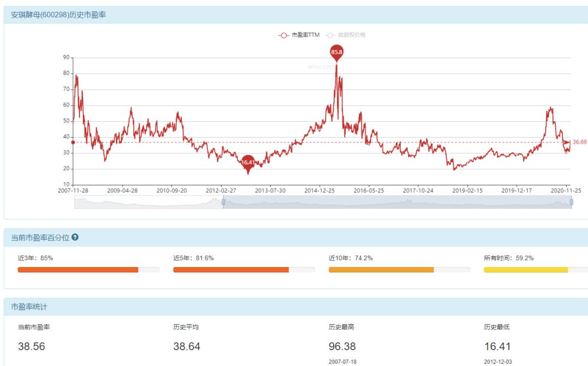Click the 85.8 peak marker pin
The image size is (588, 366).
pyautogui.click(x=336, y=53)
